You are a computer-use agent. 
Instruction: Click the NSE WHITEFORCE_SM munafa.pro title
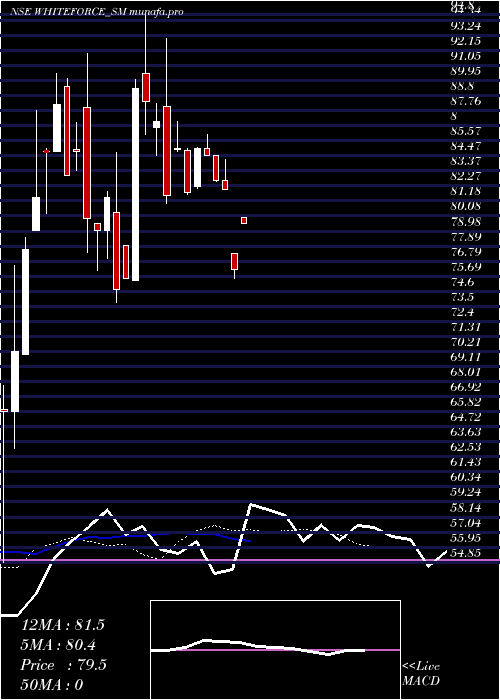(x=96, y=12)
